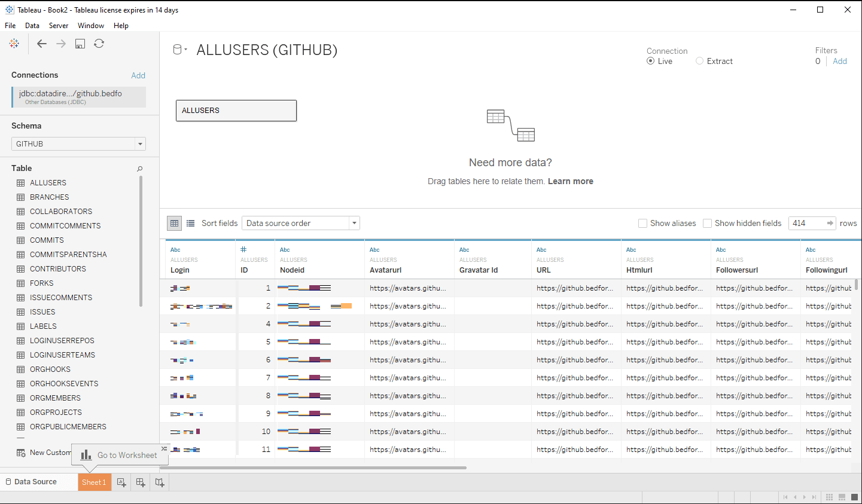Add a data source filter

click(x=840, y=61)
